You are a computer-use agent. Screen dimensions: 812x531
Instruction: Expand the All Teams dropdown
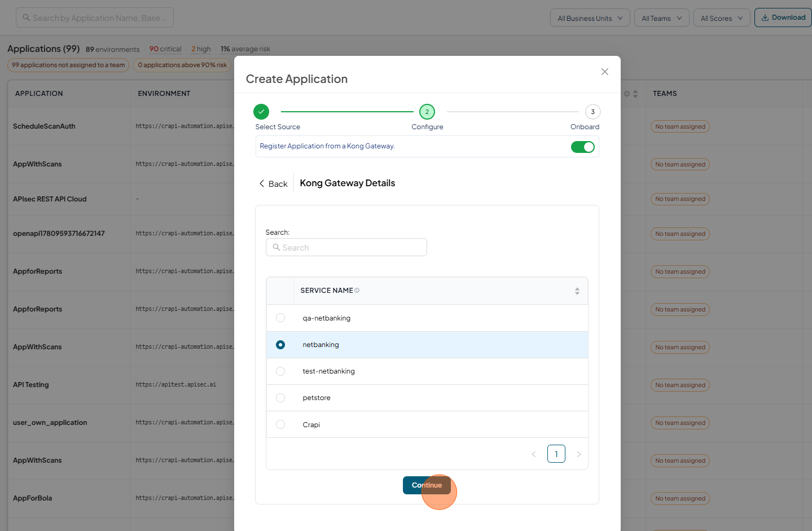click(x=661, y=18)
